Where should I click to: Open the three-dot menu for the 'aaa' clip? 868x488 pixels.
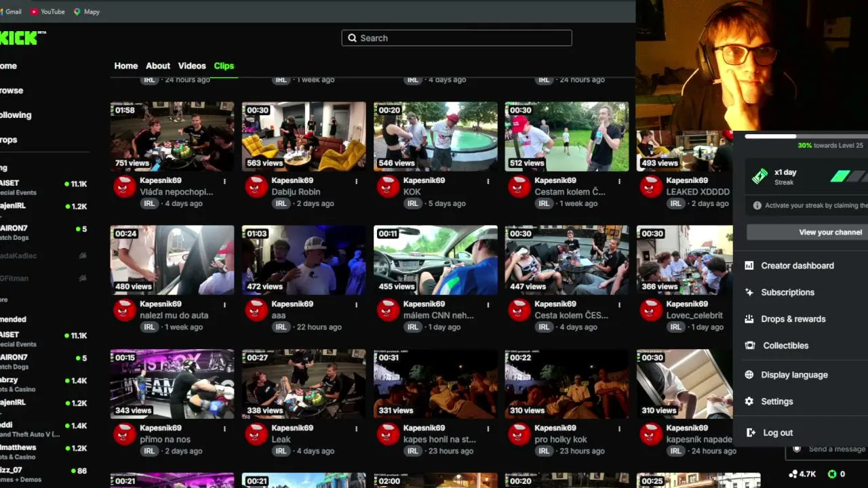click(356, 305)
